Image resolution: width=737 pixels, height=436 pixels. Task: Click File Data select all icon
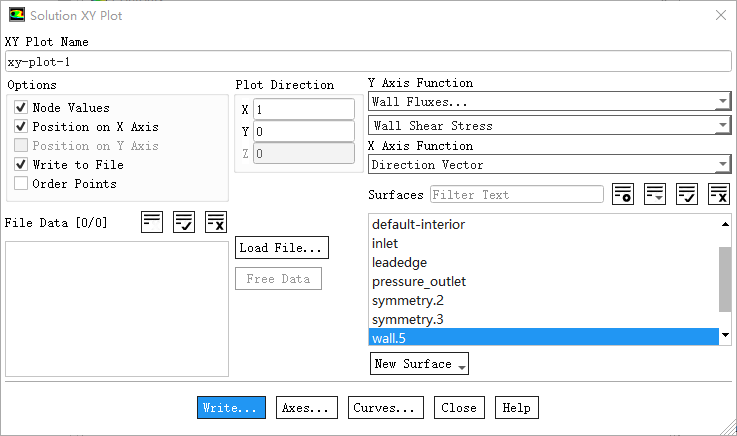coord(184,222)
